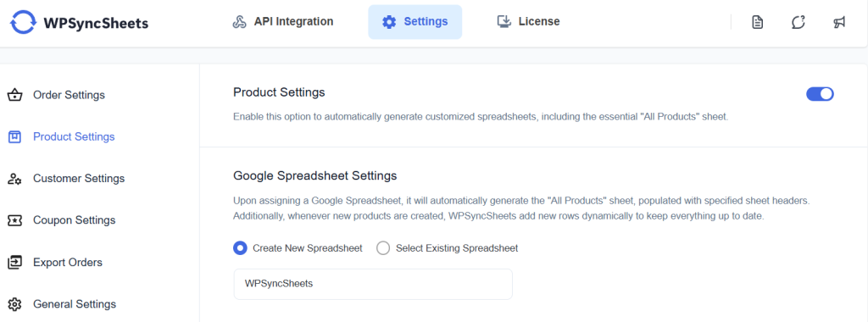The height and width of the screenshot is (322, 868).
Task: Open the support chat bubble icon
Action: [x=798, y=22]
